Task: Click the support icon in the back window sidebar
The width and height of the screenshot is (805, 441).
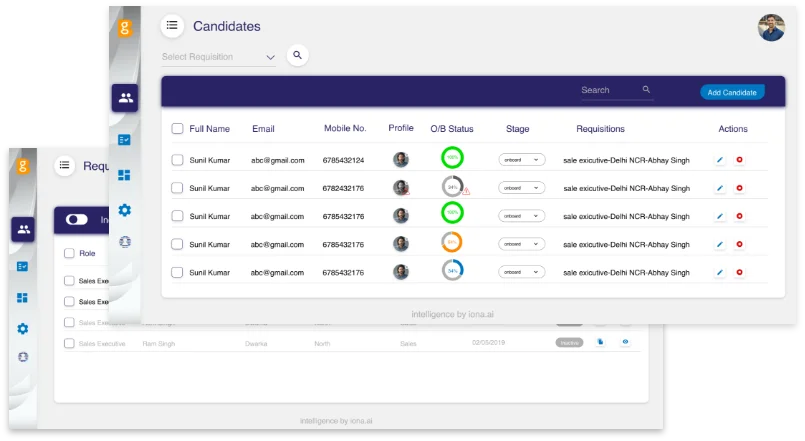Action: pos(23,357)
